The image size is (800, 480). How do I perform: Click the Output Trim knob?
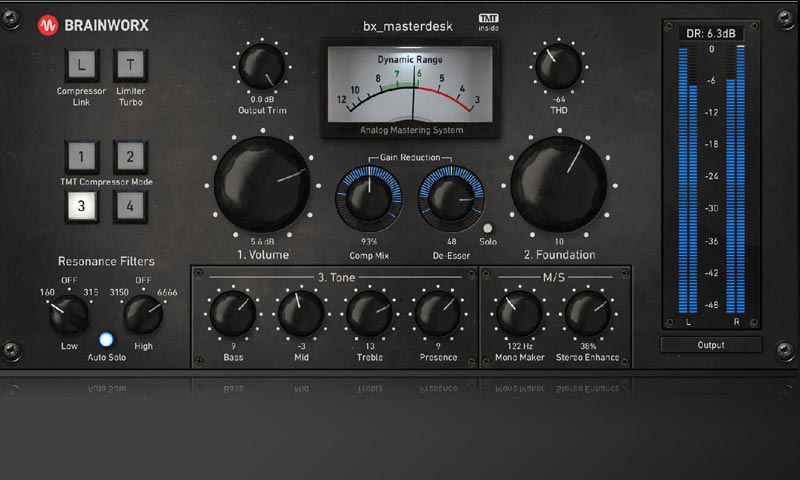262,66
